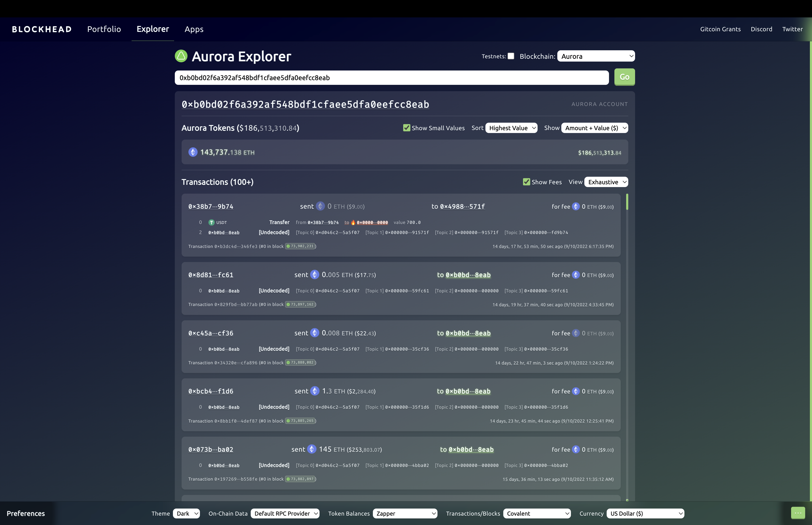Image resolution: width=812 pixels, height=525 pixels.
Task: Open On-Chain Data provider dropdown
Action: [285, 513]
